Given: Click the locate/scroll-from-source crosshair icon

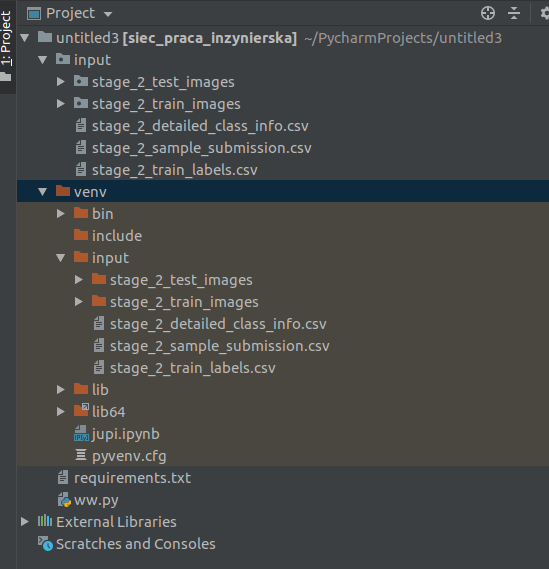Looking at the screenshot, I should 488,13.
